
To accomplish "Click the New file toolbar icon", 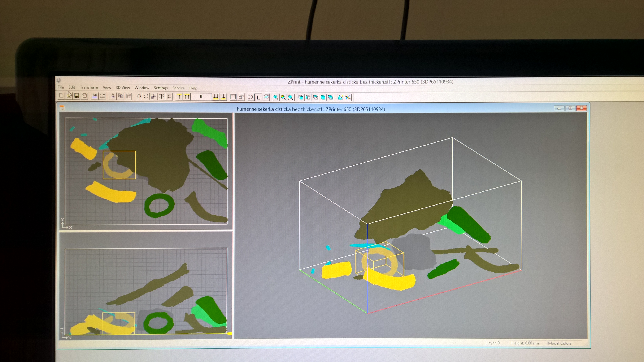I will (61, 96).
